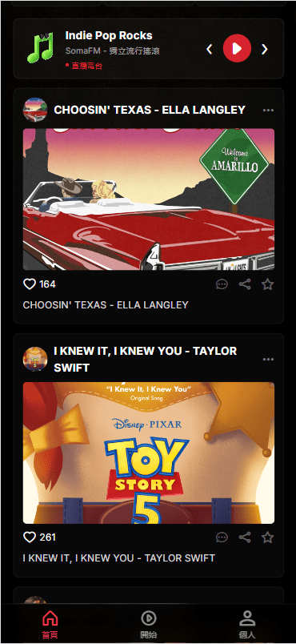This screenshot has height=644, width=296.
Task: Open the Indie Pop Rocks station title
Action: (109, 36)
